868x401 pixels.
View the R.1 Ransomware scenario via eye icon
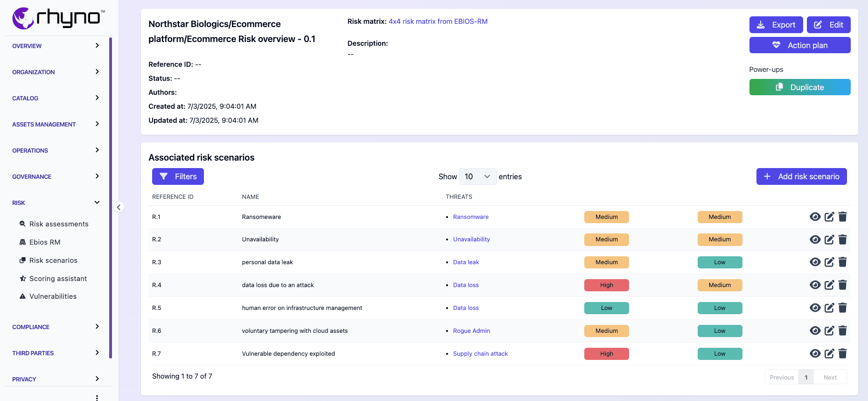815,217
